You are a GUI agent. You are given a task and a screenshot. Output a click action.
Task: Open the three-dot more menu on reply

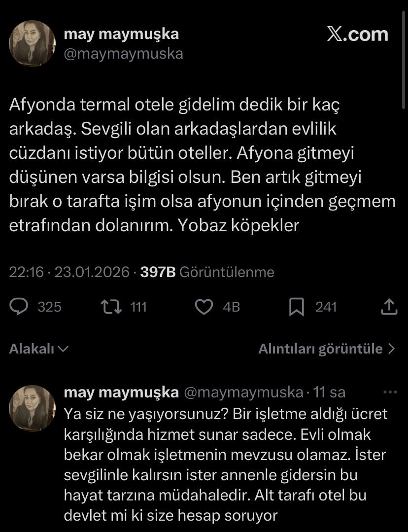(x=390, y=392)
